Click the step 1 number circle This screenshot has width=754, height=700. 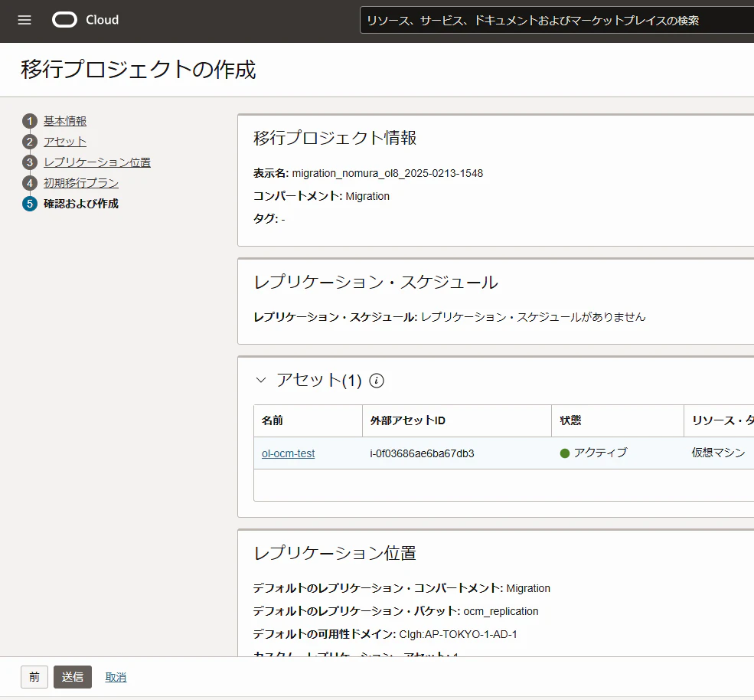[30, 121]
